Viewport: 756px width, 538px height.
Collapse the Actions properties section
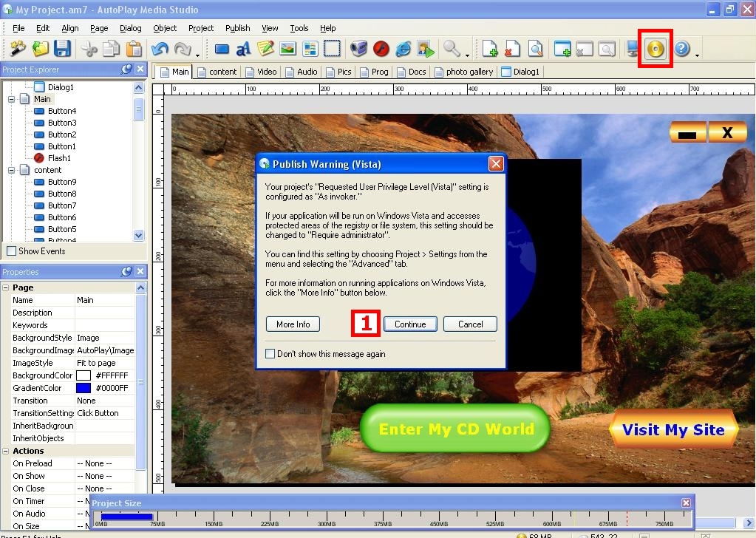6,451
